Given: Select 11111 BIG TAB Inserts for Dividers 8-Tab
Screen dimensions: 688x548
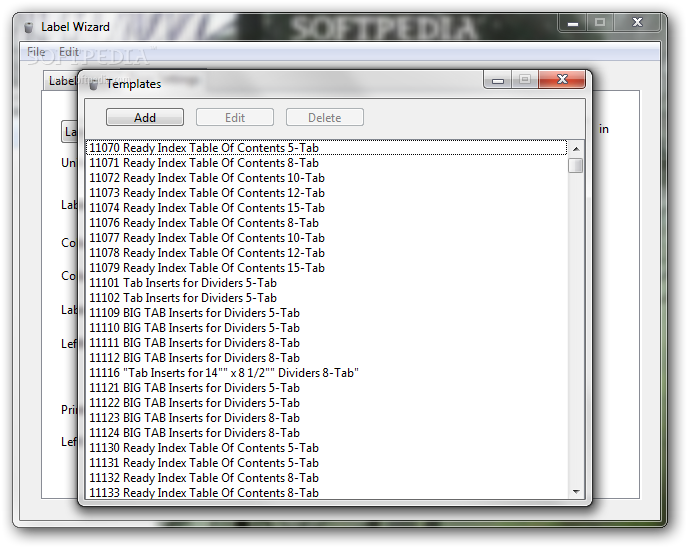Looking at the screenshot, I should tap(326, 343).
